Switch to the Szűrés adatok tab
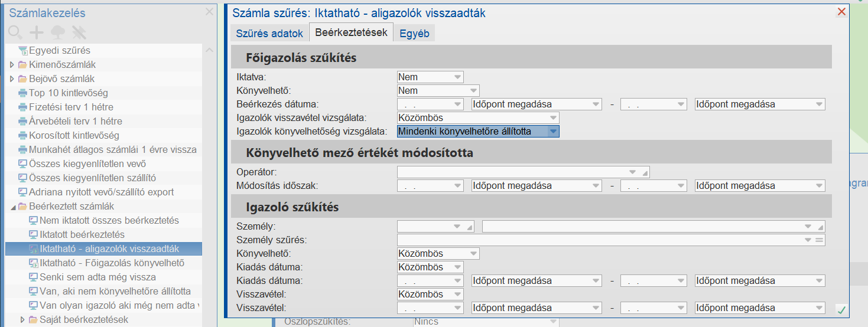 point(269,33)
